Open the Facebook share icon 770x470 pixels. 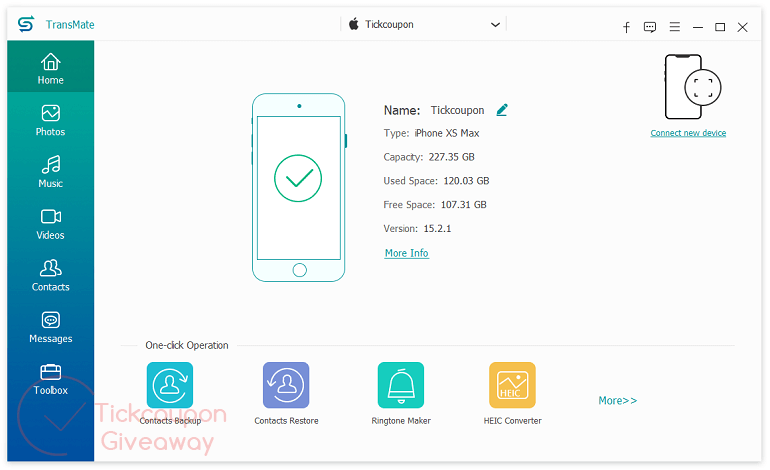click(x=626, y=27)
